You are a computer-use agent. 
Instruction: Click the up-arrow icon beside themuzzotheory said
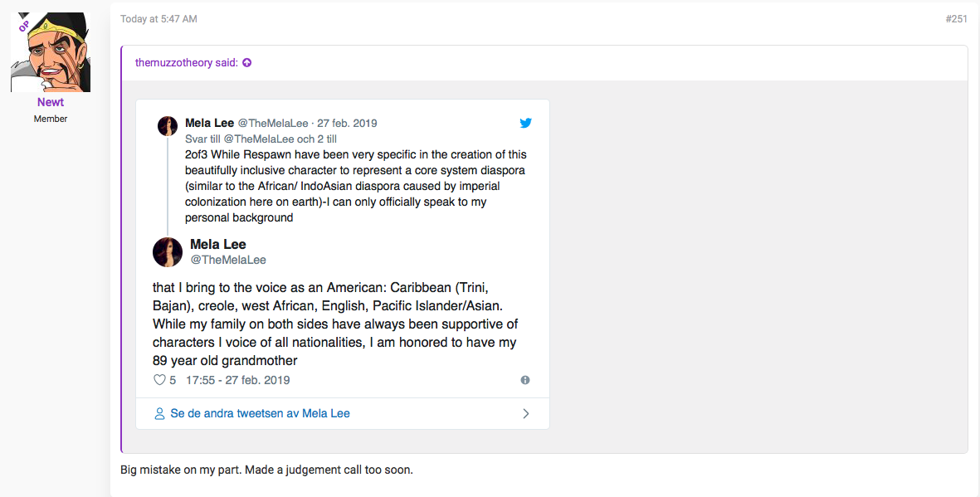[247, 62]
